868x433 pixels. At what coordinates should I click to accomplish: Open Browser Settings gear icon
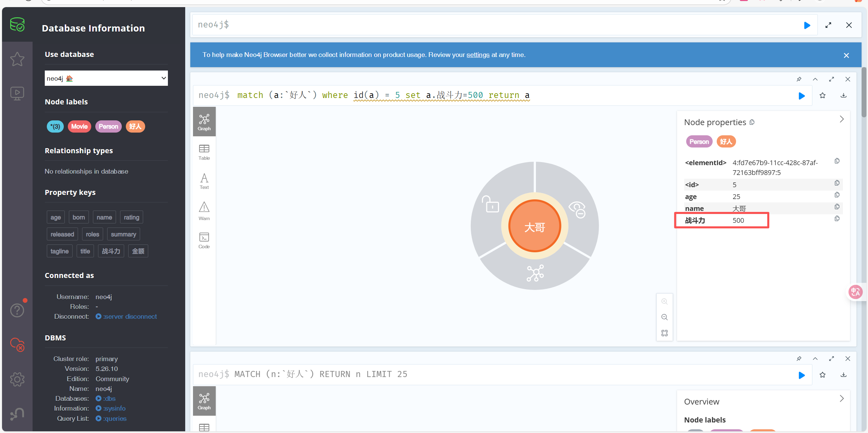17,379
